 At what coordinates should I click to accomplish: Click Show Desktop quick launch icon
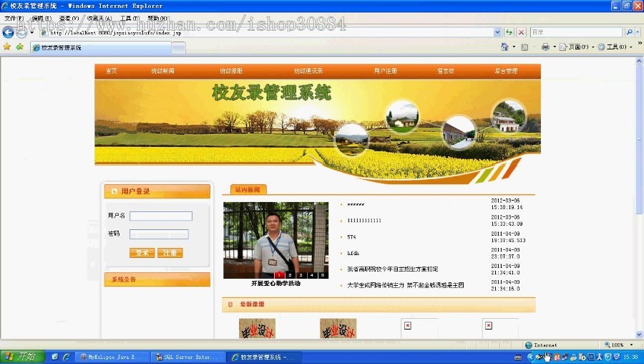(x=54, y=357)
